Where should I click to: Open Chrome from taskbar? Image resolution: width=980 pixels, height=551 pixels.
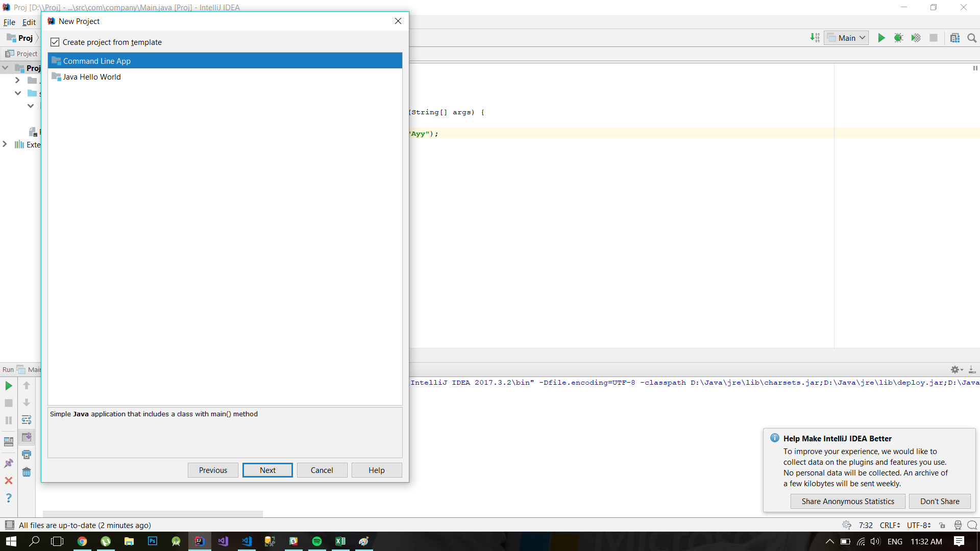click(x=82, y=541)
